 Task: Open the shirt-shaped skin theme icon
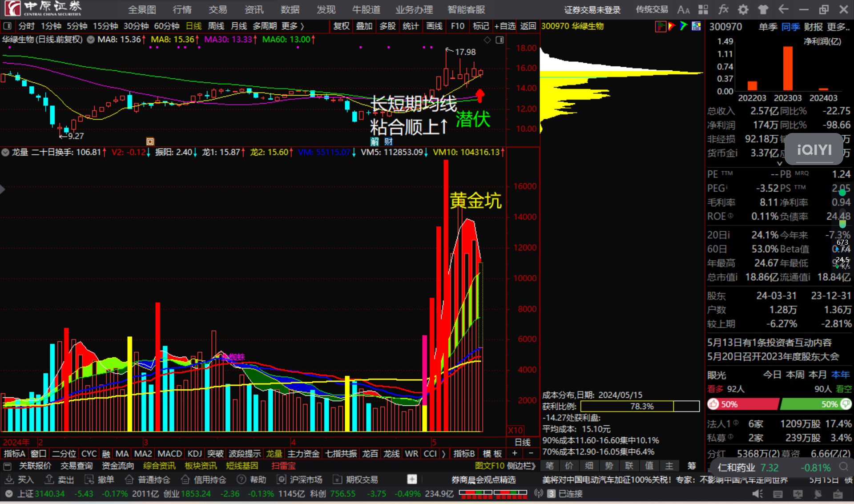point(763,10)
